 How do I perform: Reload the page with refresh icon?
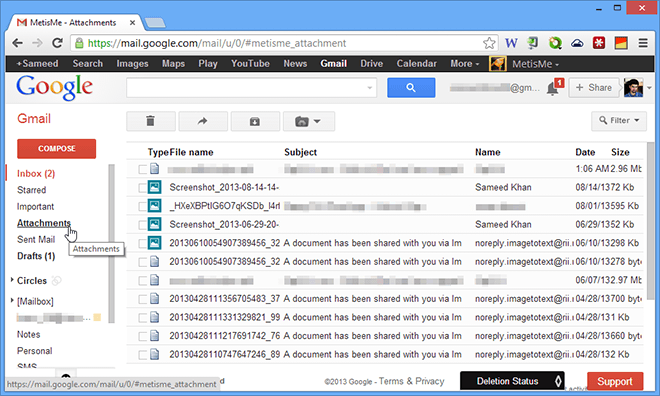(57, 43)
